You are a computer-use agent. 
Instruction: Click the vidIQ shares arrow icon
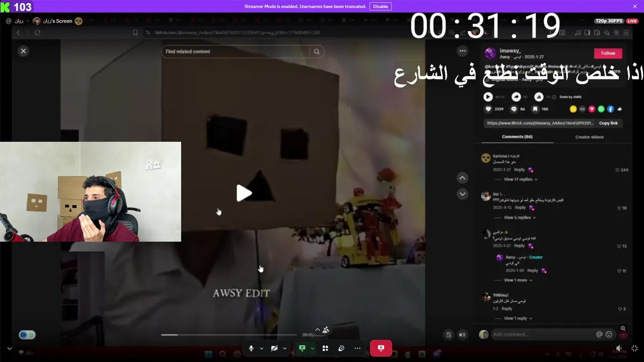516,97
